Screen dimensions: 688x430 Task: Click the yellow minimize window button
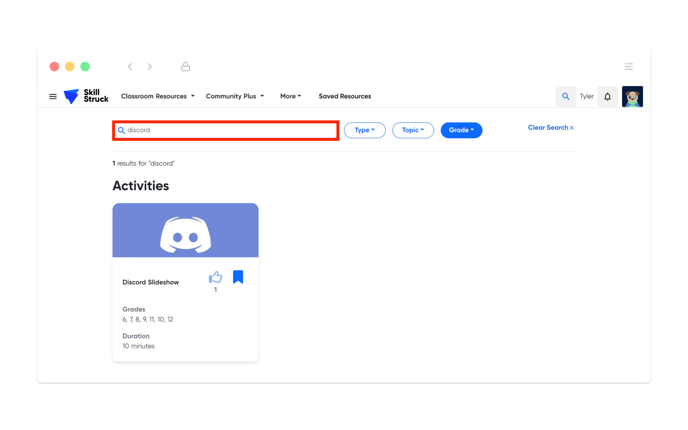70,67
